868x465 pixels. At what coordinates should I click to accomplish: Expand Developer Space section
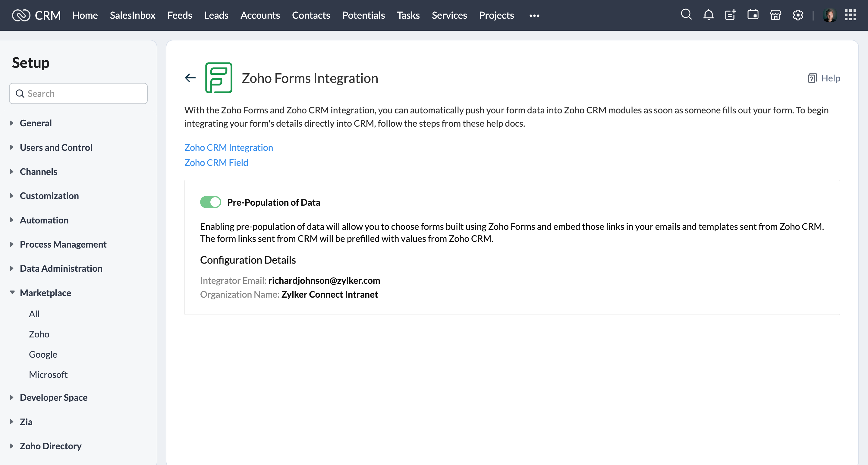[x=53, y=397]
